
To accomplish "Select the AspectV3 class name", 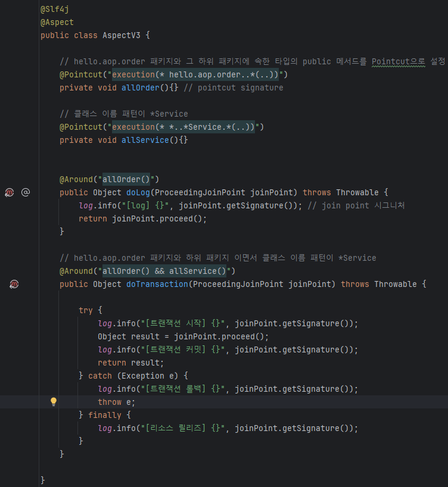I will click(x=122, y=35).
